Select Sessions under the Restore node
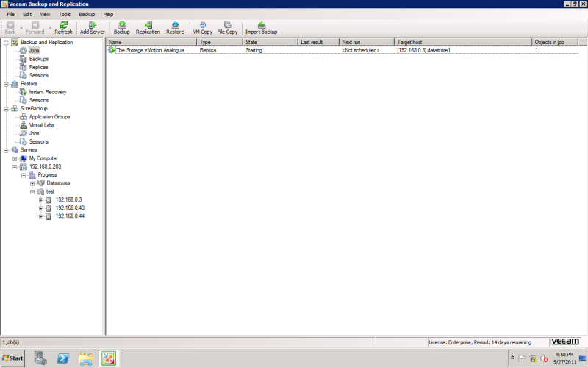 tap(39, 100)
